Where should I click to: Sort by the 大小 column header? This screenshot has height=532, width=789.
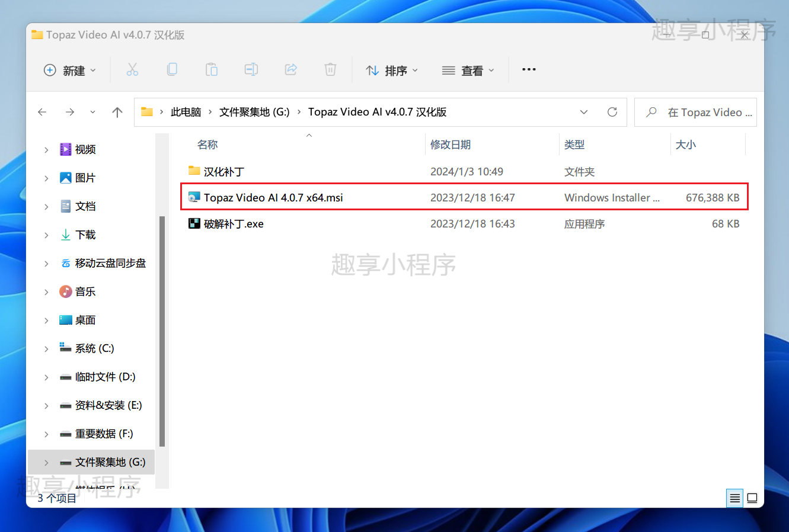click(x=686, y=145)
